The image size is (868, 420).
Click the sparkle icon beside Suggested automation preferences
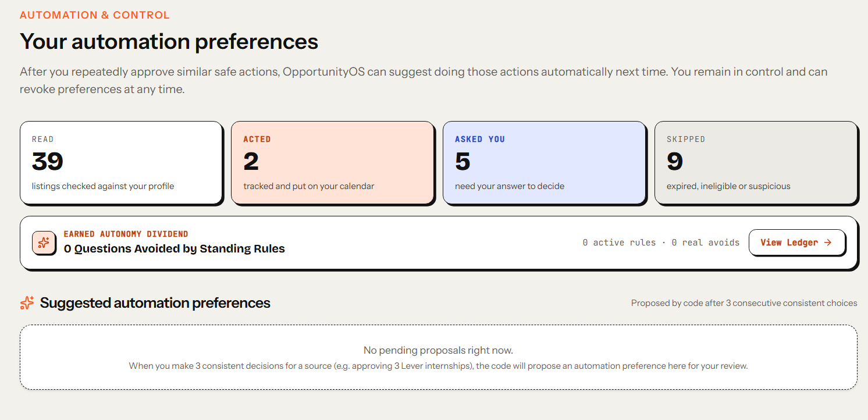27,303
